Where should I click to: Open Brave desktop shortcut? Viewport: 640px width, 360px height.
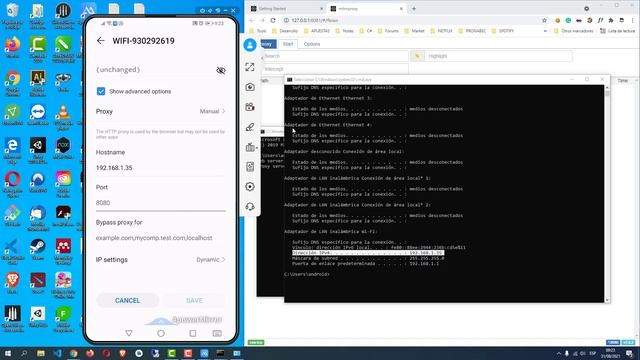[12, 283]
